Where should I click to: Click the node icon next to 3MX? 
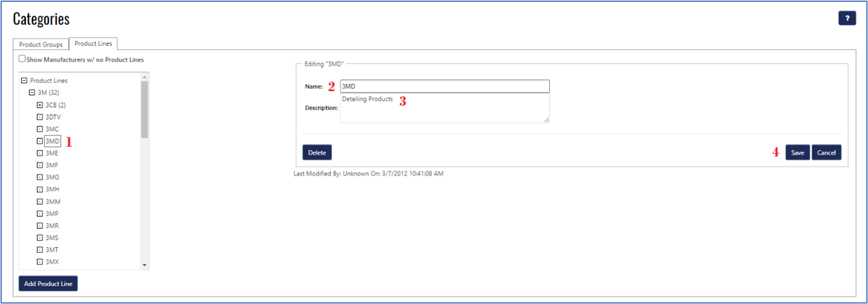pos(40,262)
